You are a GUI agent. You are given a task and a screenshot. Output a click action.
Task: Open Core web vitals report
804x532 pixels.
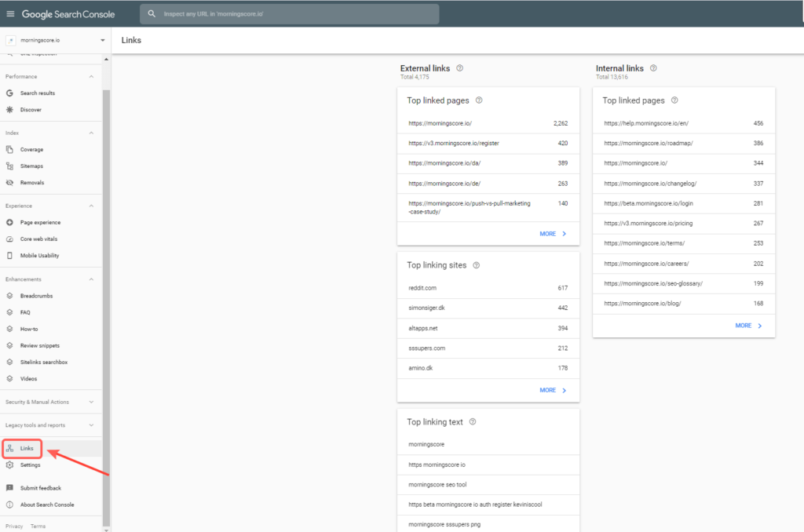pyautogui.click(x=38, y=239)
